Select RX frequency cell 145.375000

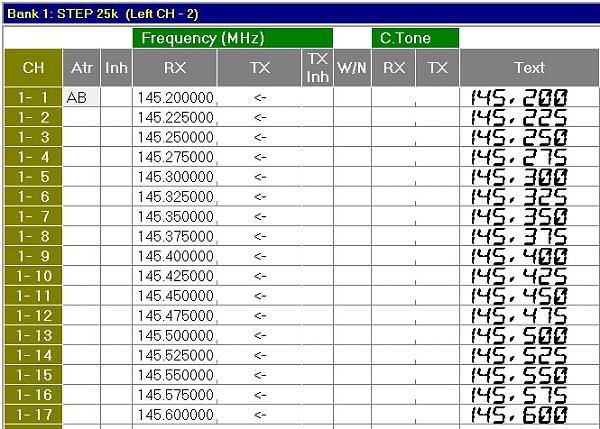pos(174,236)
